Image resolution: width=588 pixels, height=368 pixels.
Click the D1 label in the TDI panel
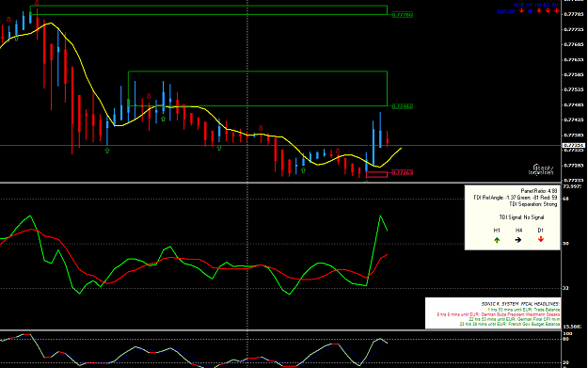coord(540,231)
